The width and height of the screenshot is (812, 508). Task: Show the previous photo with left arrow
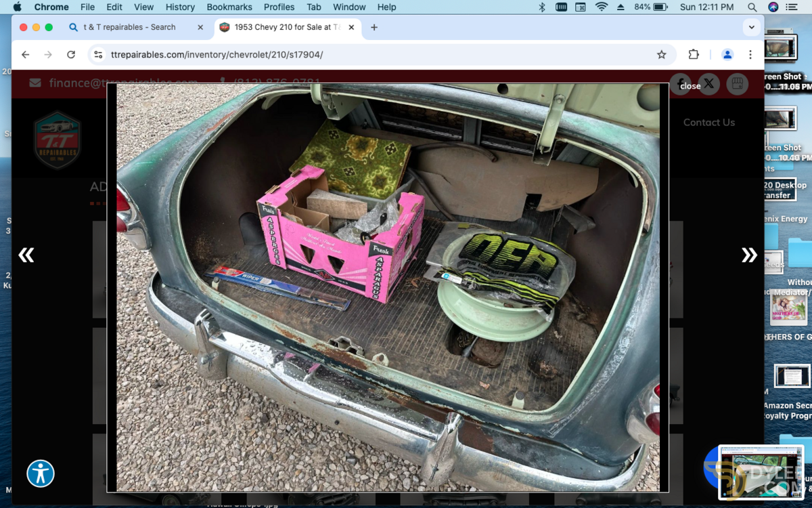coord(26,255)
